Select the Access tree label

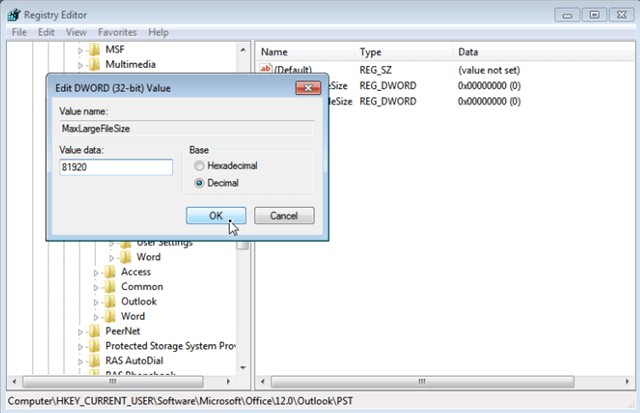pos(136,272)
